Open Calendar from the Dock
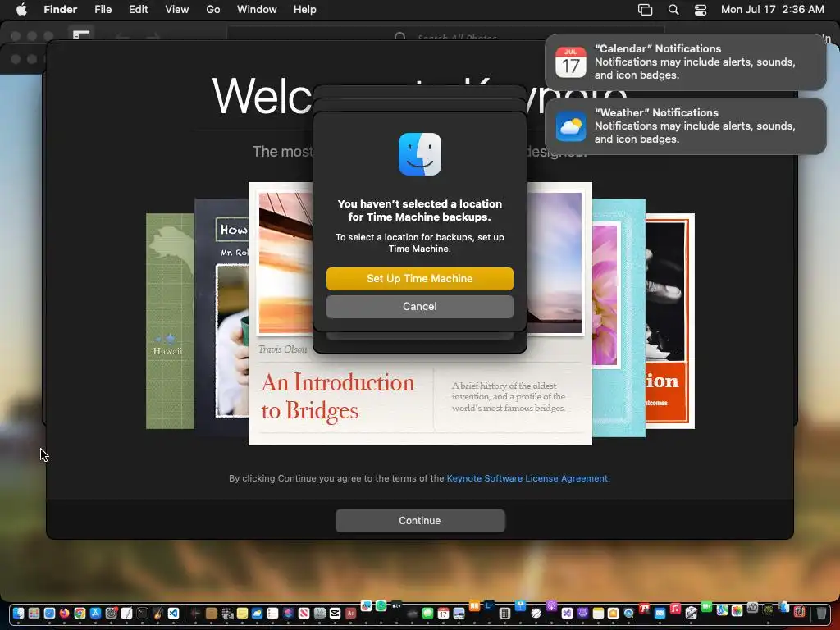This screenshot has width=840, height=630. pos(443,614)
